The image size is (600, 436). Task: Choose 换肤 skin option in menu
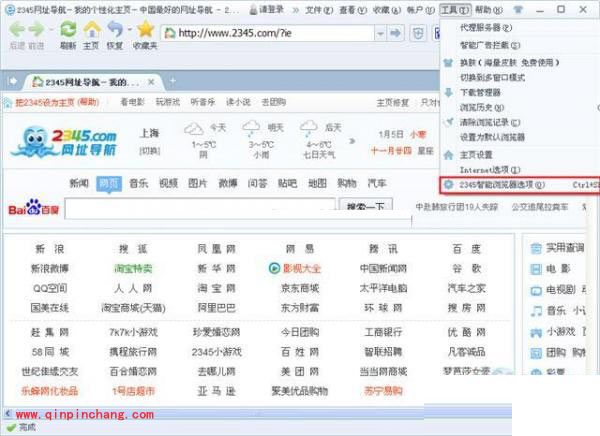(509, 62)
